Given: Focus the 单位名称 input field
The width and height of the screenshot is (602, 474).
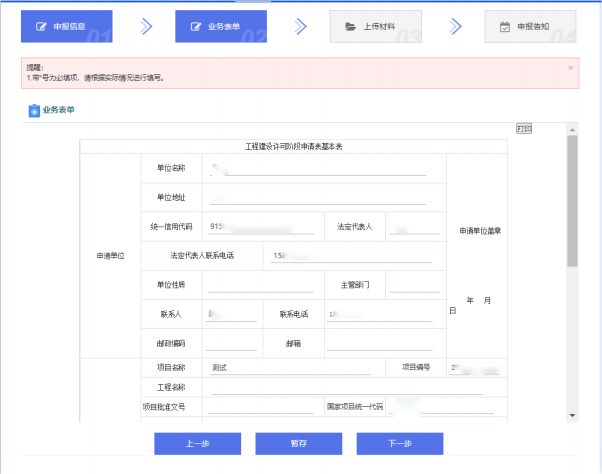Looking at the screenshot, I should 318,169.
